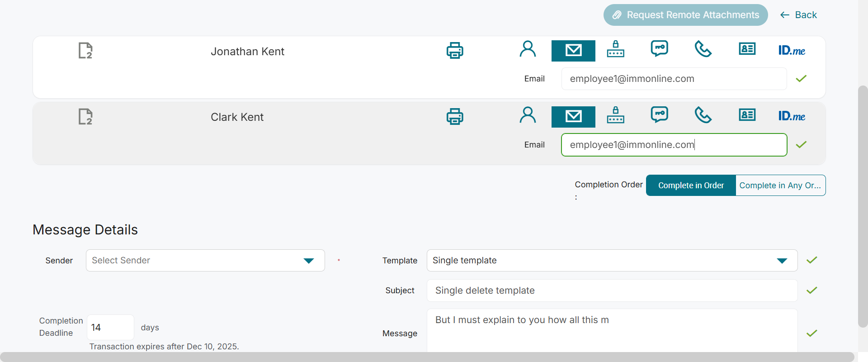Screen dimensions: 868x362
Task: Click the printer icon for Clark Kent
Action: [x=455, y=116]
